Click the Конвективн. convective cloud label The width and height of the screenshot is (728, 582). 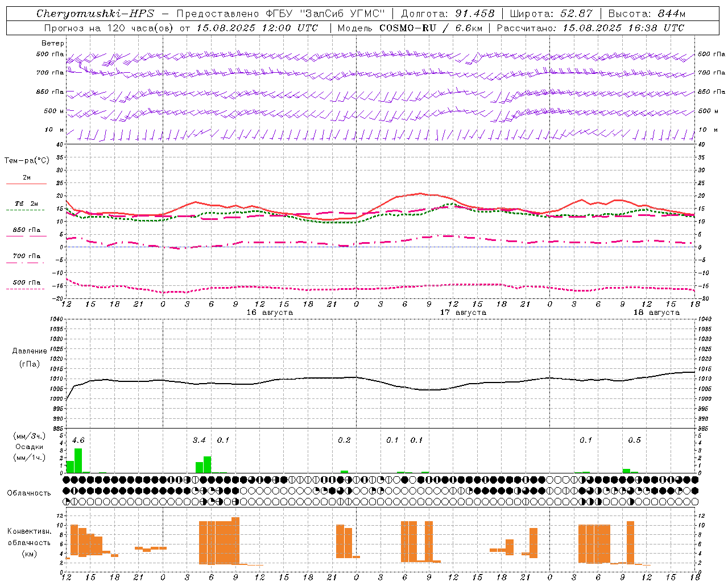click(30, 531)
